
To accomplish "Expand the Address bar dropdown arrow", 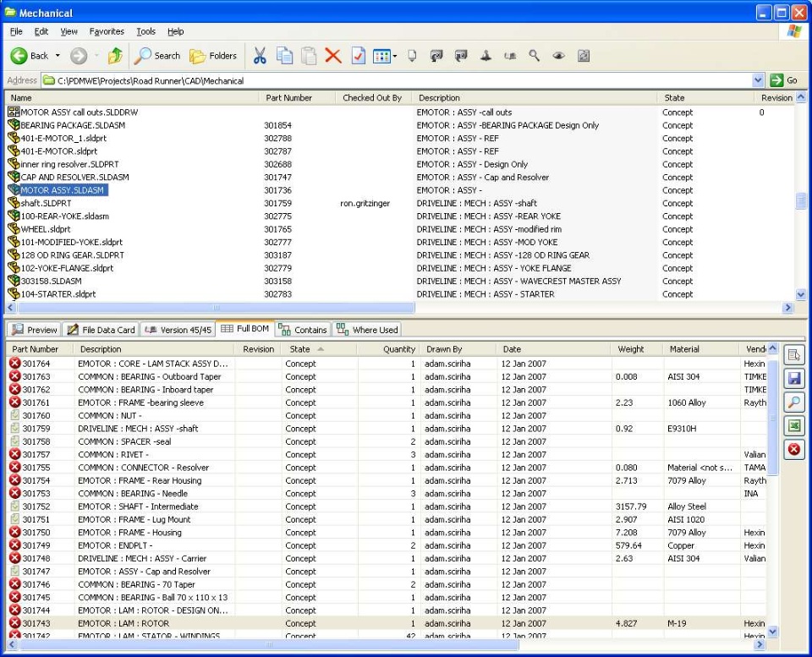I will tap(758, 80).
